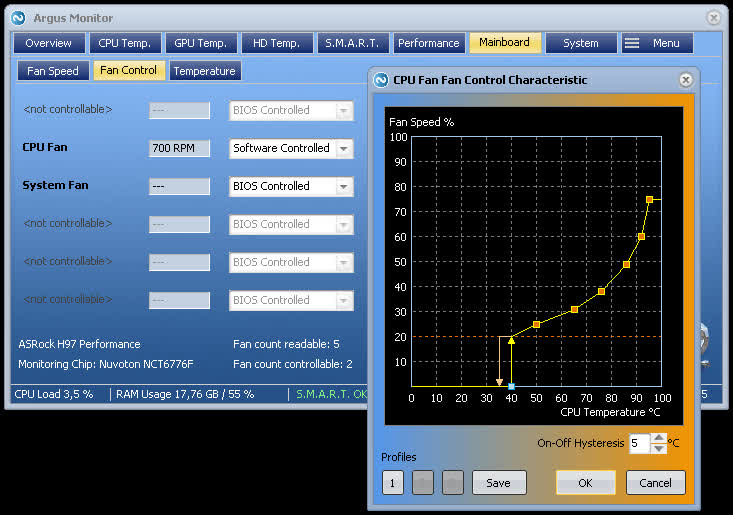
Task: Click the On-Off Hysteresis input field
Action: click(x=640, y=443)
